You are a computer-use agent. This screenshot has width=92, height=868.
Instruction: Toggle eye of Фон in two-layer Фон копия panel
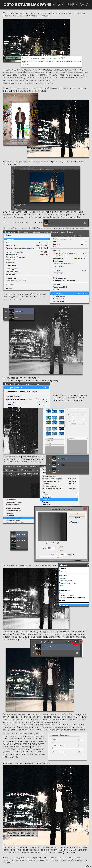pos(6,317)
